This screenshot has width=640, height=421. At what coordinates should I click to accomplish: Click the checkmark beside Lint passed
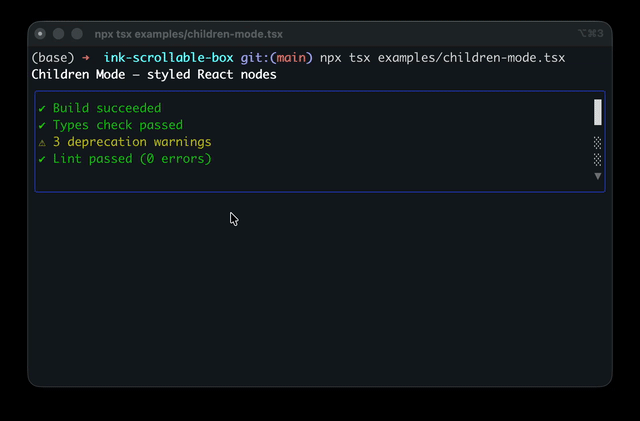click(x=42, y=159)
